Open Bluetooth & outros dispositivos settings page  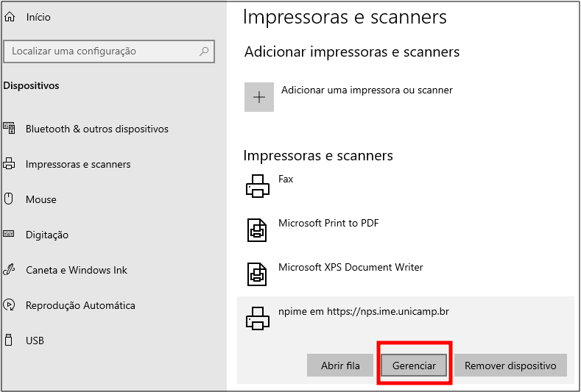pyautogui.click(x=97, y=129)
